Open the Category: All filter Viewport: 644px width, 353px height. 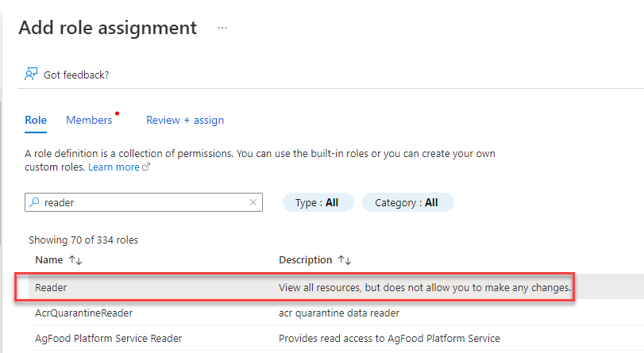coord(407,202)
